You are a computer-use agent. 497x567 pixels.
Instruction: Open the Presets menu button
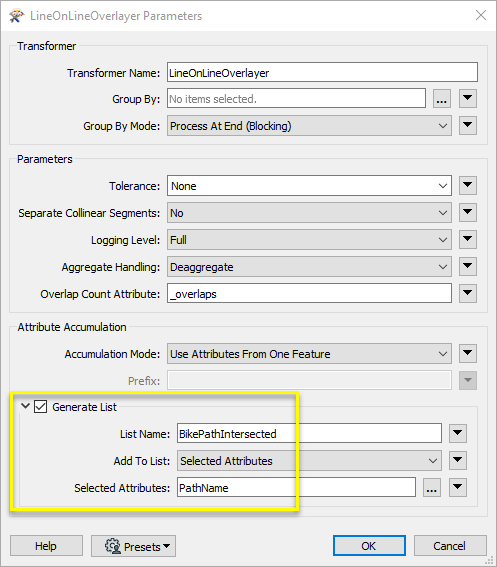click(133, 546)
